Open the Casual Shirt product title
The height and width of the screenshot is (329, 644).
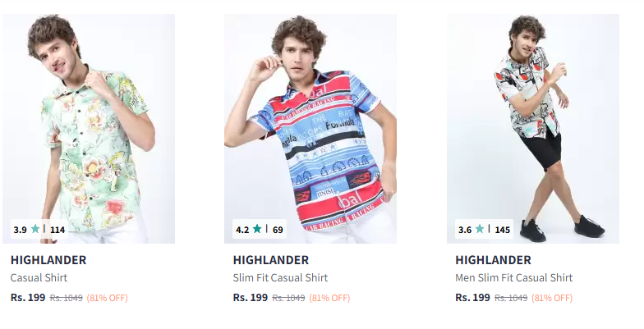coord(39,277)
